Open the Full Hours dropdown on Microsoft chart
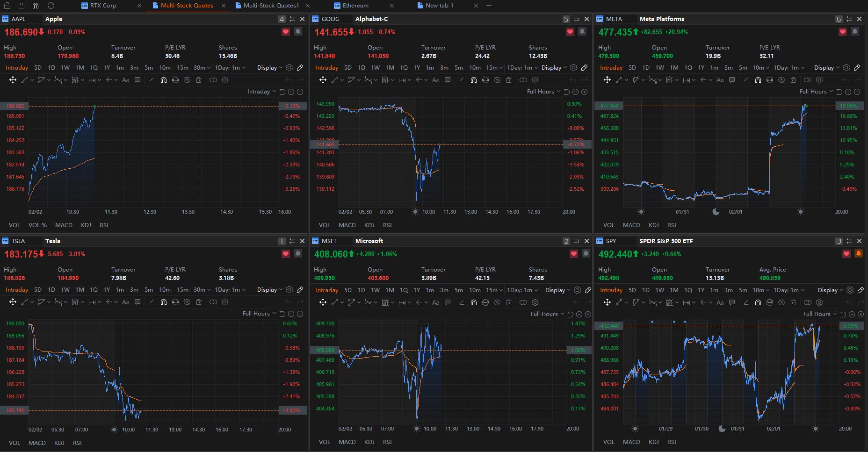This screenshot has width=868, height=452. [x=544, y=314]
